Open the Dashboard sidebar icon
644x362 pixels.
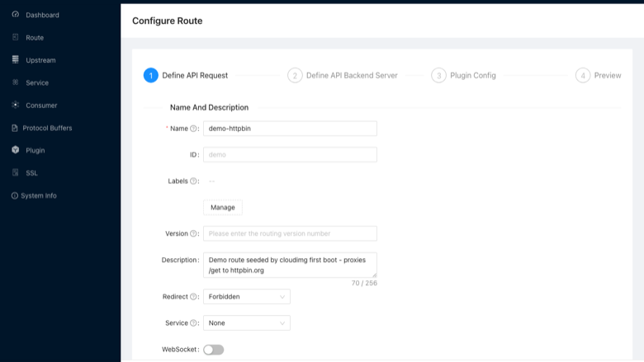click(15, 14)
